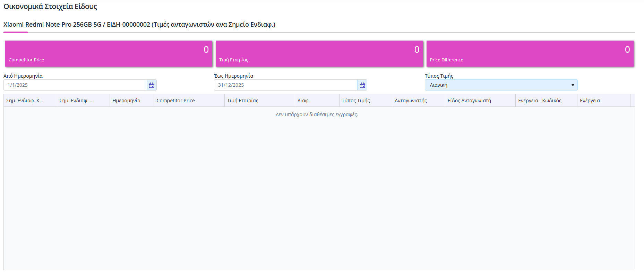Click the Τύπος Τιμής label above the dropdown
Screen dimensions: 644x274
pyautogui.click(x=439, y=76)
